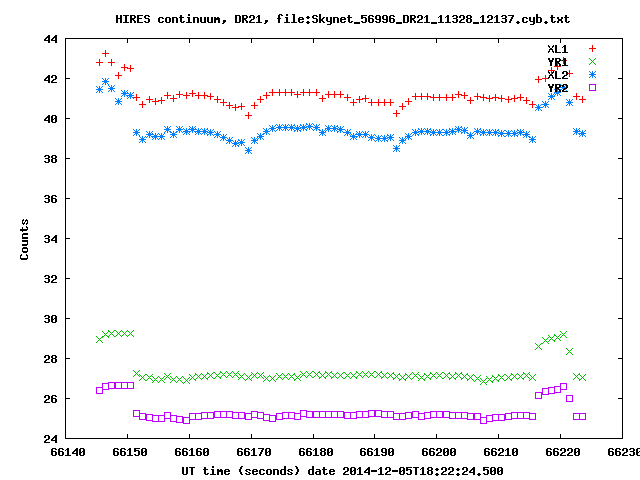Click the plot title containing Skynet_56996_DR21 filename
Image resolution: width=640 pixels, height=480 pixels.
(x=342, y=19)
